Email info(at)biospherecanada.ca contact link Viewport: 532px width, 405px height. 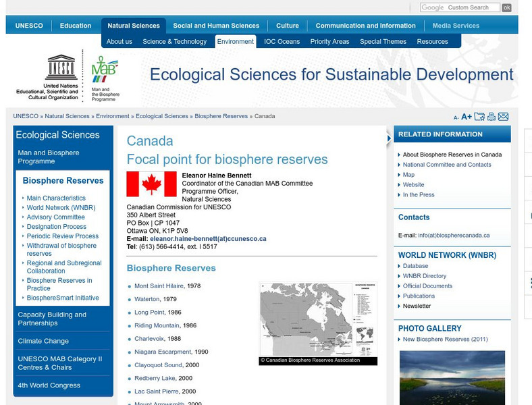[x=454, y=236]
